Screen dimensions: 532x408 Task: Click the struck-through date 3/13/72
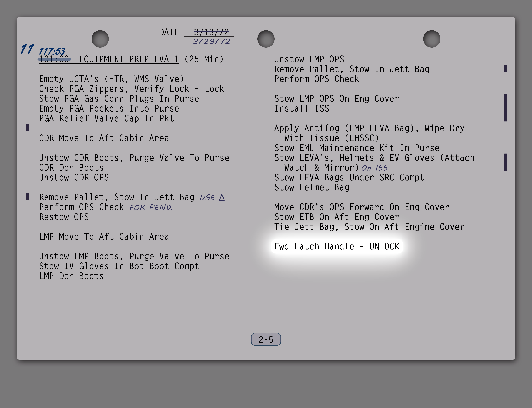pyautogui.click(x=211, y=32)
